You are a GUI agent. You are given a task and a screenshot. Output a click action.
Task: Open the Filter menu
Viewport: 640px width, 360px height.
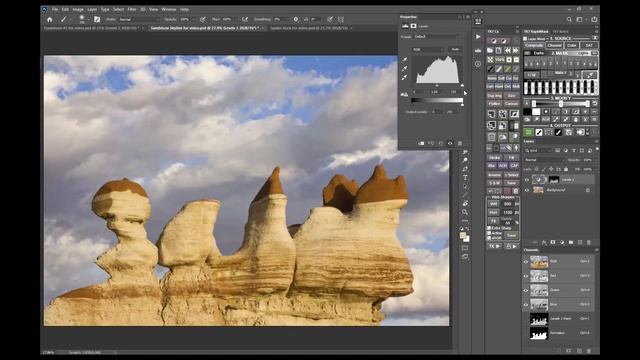tap(131, 9)
